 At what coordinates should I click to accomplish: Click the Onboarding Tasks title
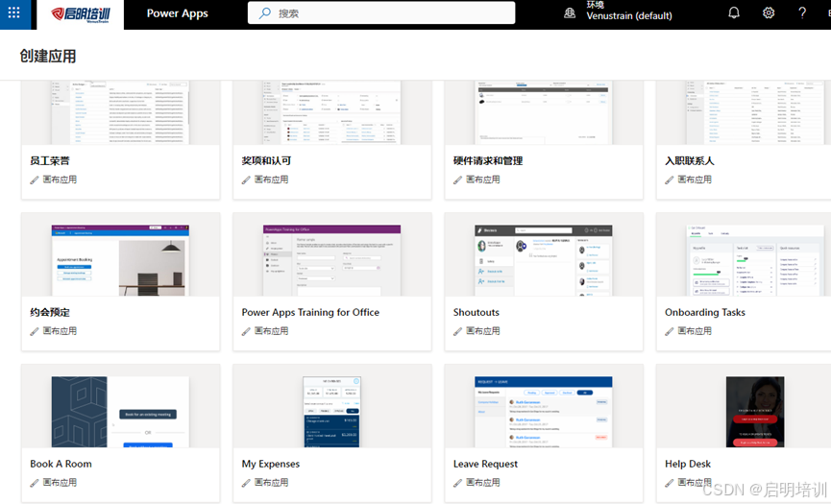[705, 312]
